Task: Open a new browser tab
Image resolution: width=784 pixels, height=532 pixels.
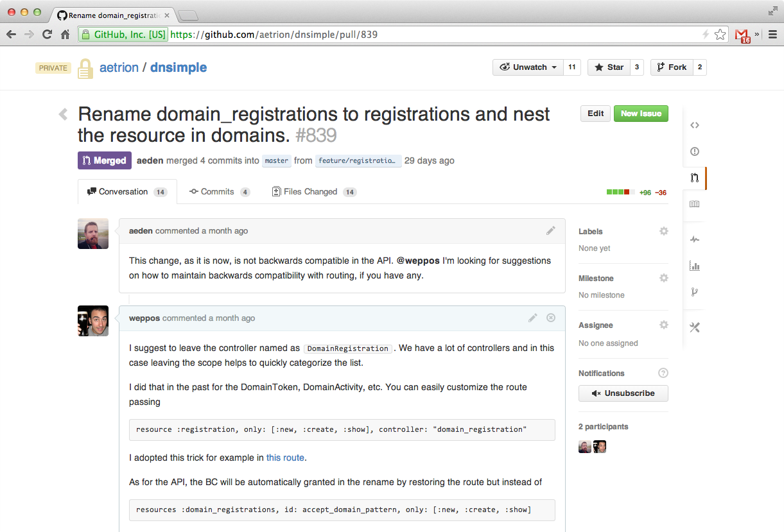Action: pos(187,15)
